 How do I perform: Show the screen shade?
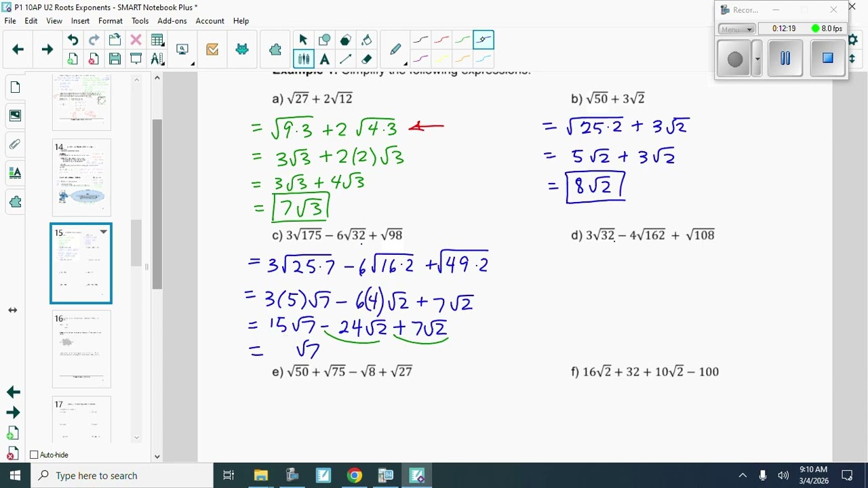[136, 59]
